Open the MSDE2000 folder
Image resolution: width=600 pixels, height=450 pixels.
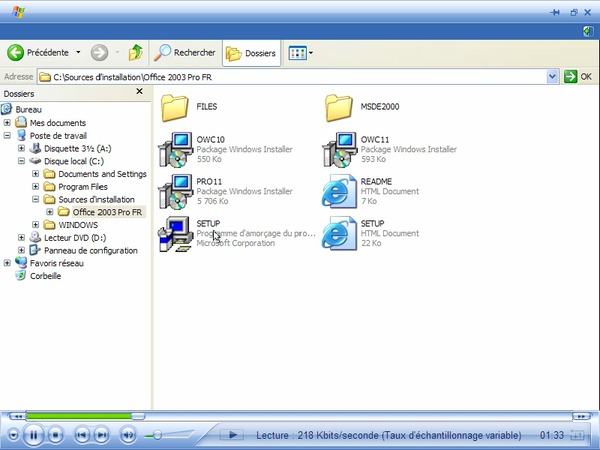pos(339,106)
